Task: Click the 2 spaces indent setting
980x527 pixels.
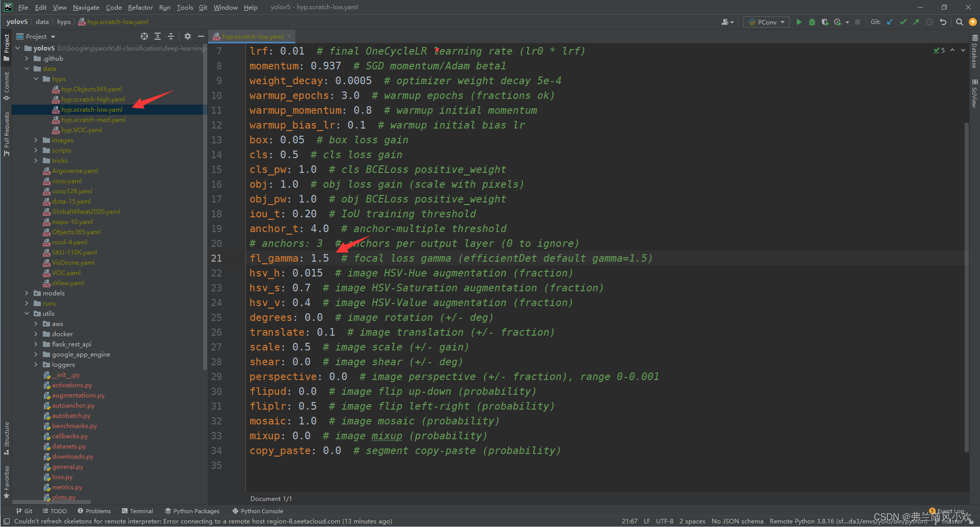Action: point(692,521)
